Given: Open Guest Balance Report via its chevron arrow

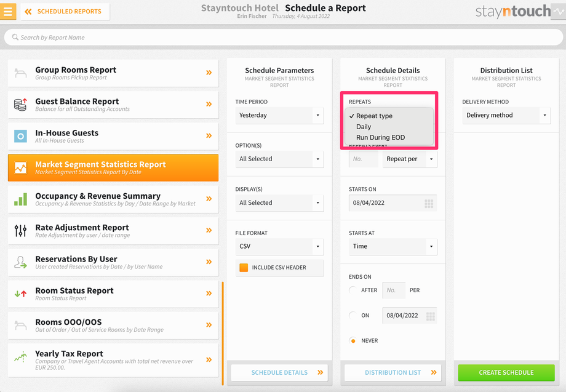Looking at the screenshot, I should click(209, 104).
